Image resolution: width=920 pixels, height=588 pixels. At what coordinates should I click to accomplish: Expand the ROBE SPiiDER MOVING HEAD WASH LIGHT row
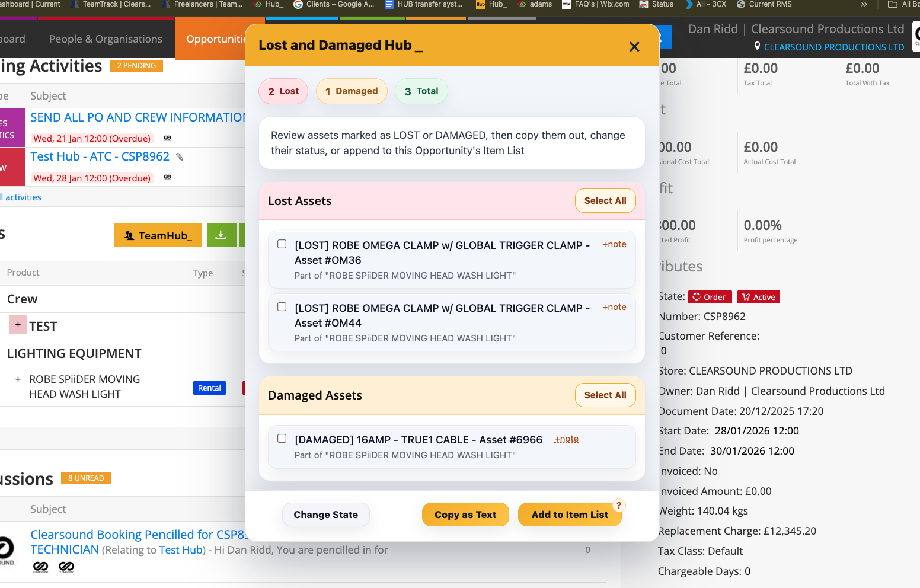(18, 379)
